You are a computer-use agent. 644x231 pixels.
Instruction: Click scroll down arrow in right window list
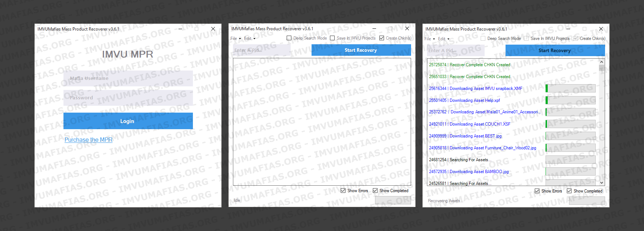[601, 183]
